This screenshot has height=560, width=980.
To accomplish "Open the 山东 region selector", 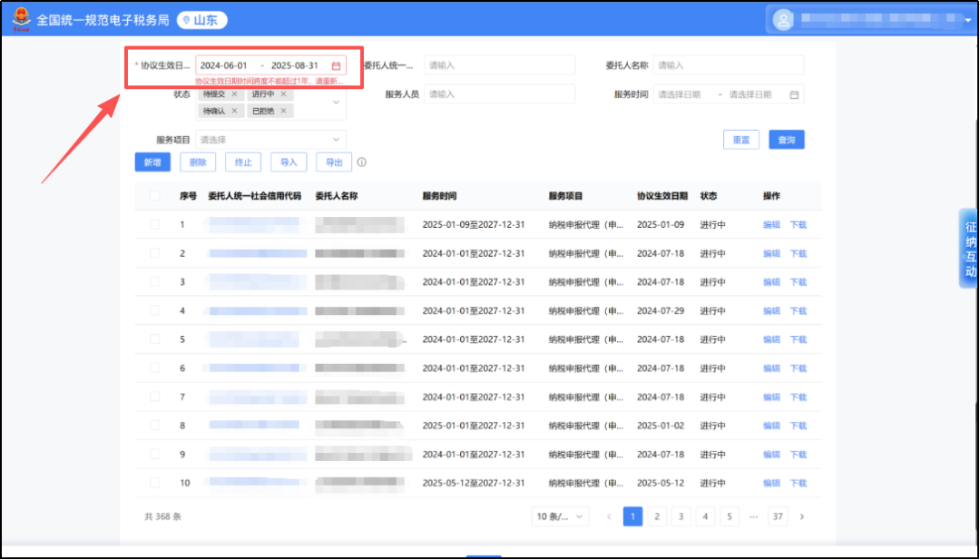I will pos(201,20).
